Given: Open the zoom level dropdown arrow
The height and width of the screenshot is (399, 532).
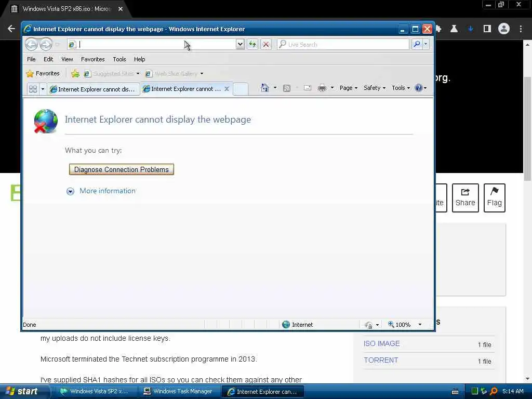Looking at the screenshot, I should (420, 325).
